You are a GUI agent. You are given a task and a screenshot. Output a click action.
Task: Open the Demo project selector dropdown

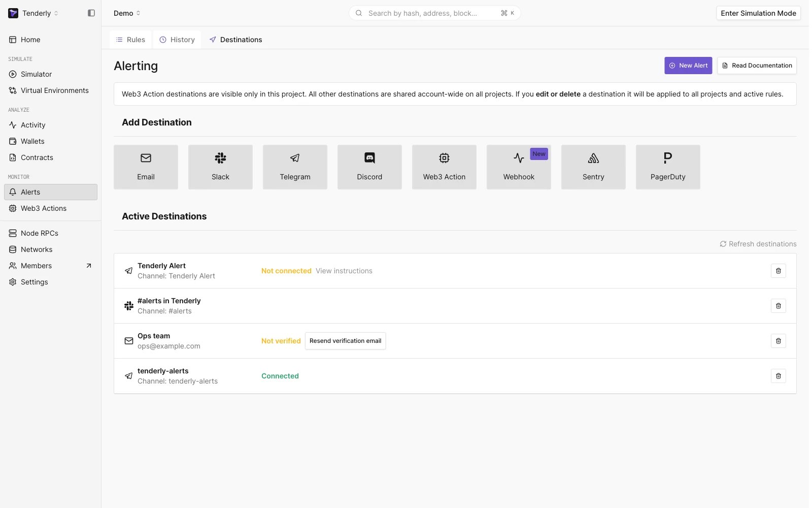pos(127,13)
